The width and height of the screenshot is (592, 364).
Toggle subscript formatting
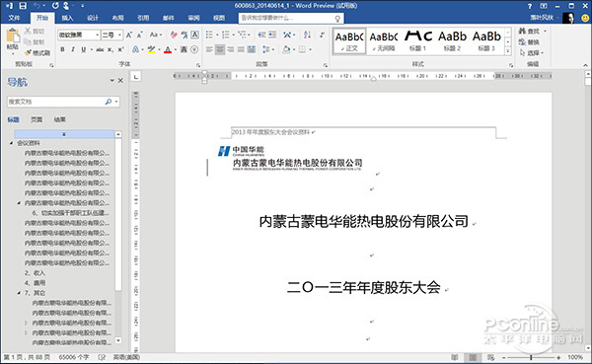click(x=110, y=49)
